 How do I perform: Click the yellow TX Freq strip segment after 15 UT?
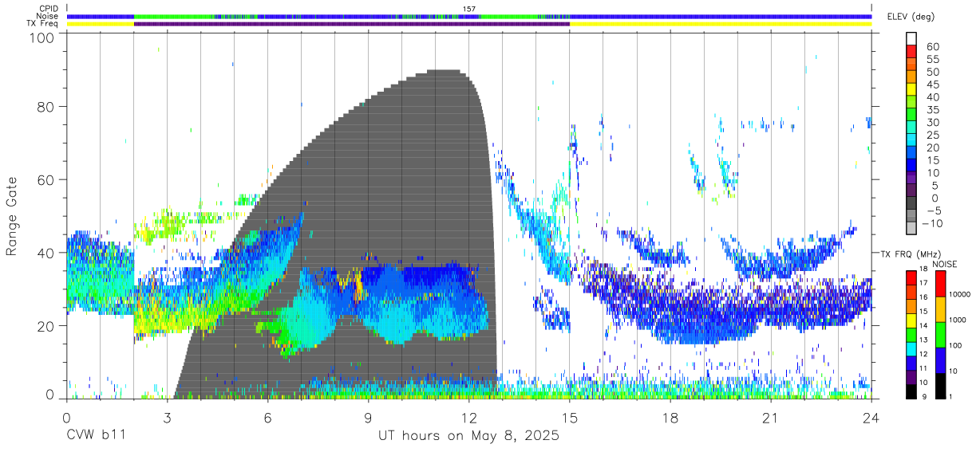click(x=721, y=24)
